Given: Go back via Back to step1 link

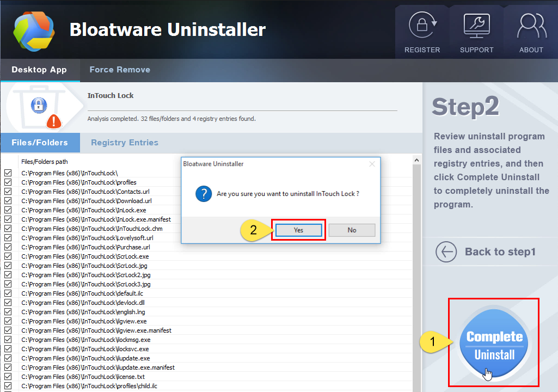Looking at the screenshot, I should point(500,252).
